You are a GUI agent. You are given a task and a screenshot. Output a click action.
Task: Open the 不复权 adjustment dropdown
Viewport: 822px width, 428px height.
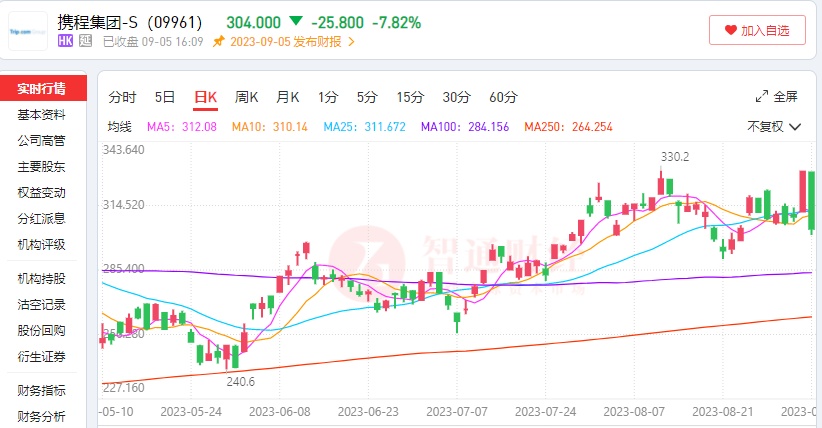point(774,126)
